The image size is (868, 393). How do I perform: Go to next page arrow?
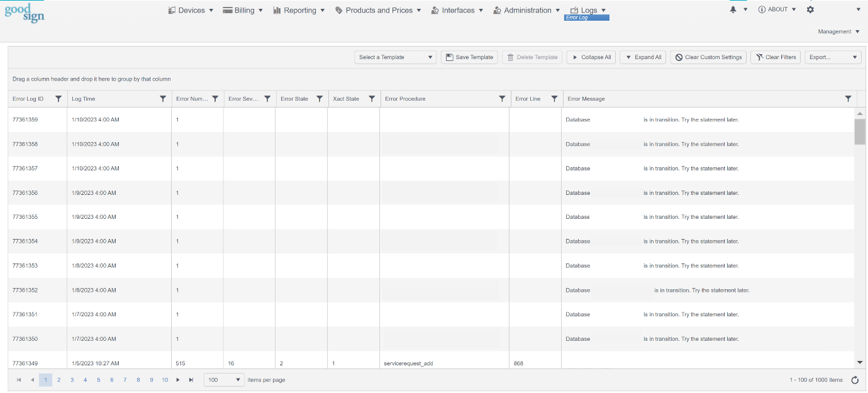point(178,380)
